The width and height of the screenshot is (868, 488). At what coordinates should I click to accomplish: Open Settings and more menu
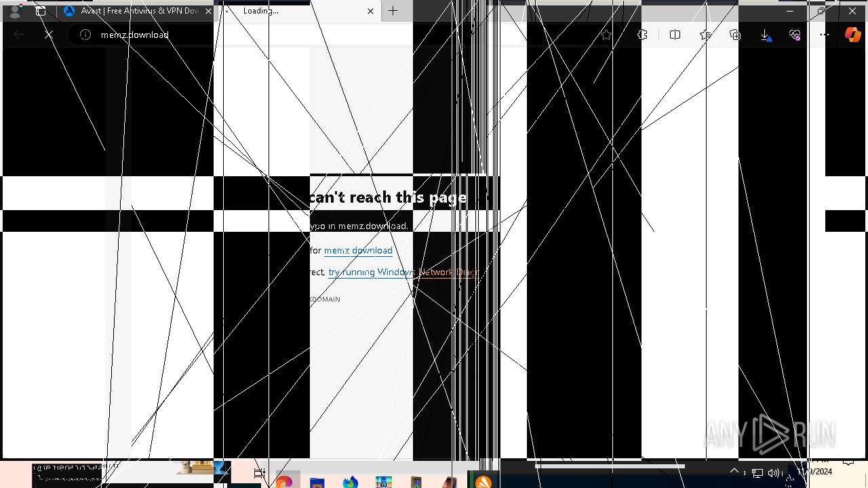pos(825,35)
